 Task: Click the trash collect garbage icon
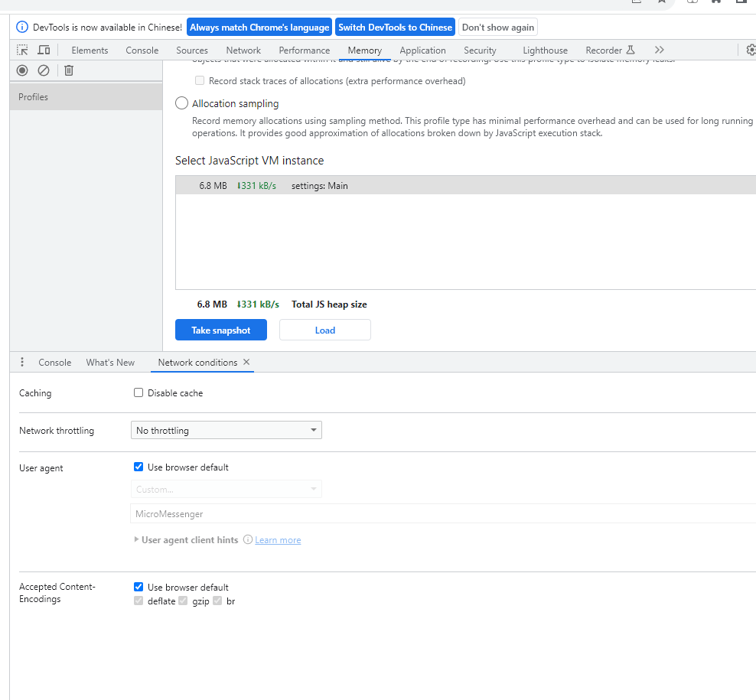tap(69, 70)
